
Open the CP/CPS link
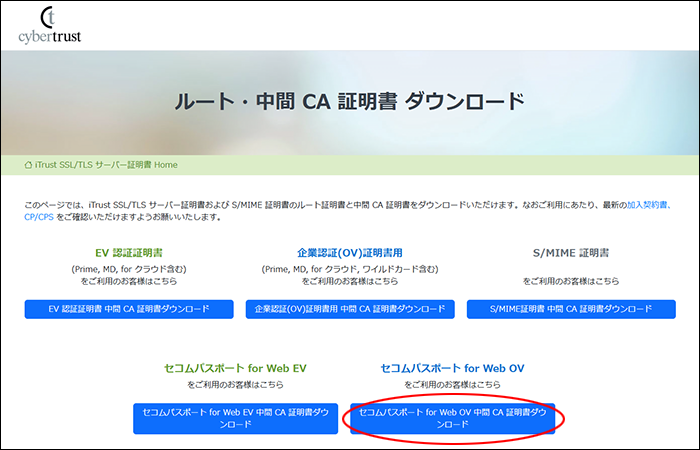click(x=39, y=217)
